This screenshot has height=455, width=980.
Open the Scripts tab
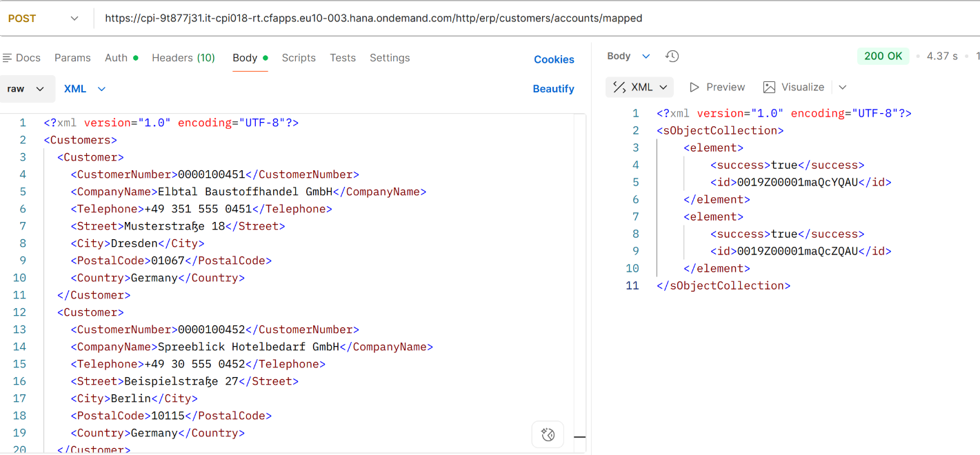point(299,58)
